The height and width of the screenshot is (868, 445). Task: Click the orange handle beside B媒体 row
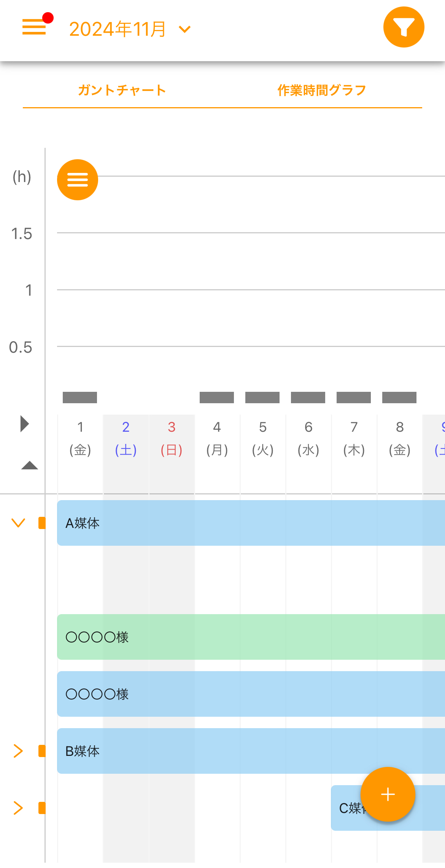pos(42,751)
